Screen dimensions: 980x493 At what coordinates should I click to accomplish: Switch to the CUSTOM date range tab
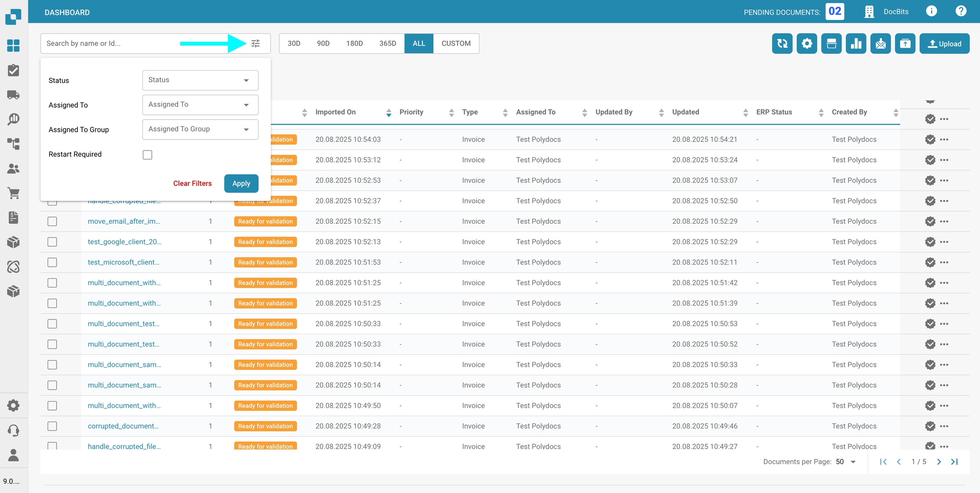456,43
